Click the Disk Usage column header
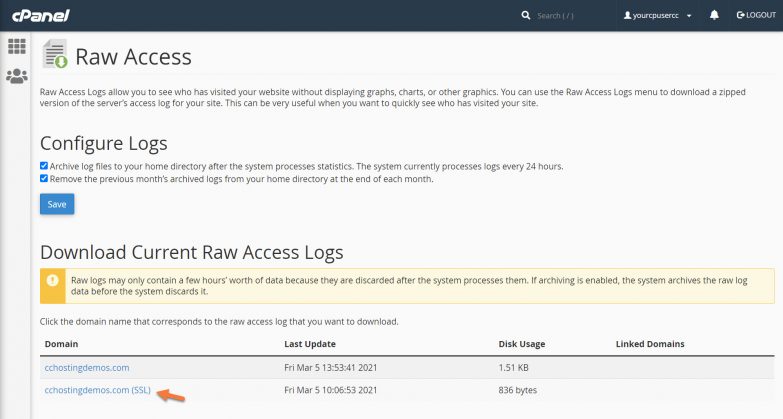Viewport: 783px width, 419px height. point(521,344)
